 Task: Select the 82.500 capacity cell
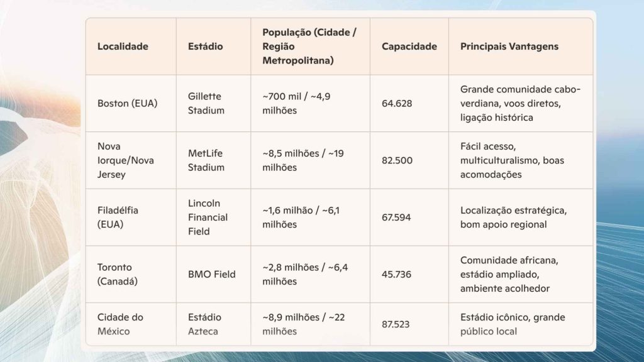pos(397,160)
